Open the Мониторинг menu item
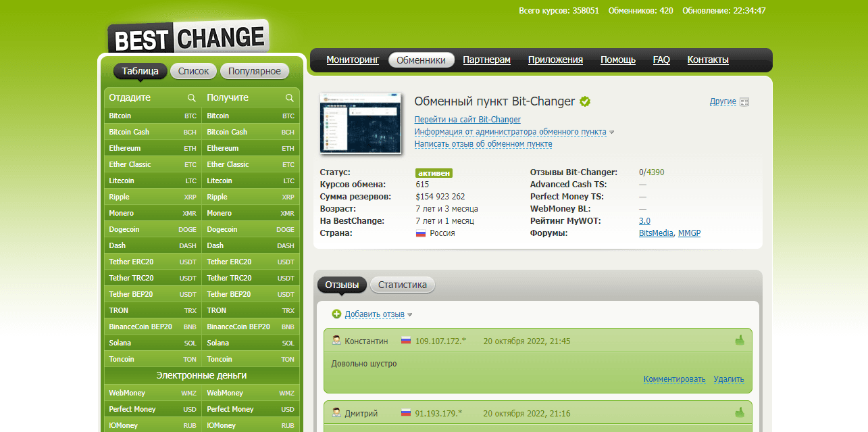This screenshot has width=868, height=432. click(x=353, y=59)
